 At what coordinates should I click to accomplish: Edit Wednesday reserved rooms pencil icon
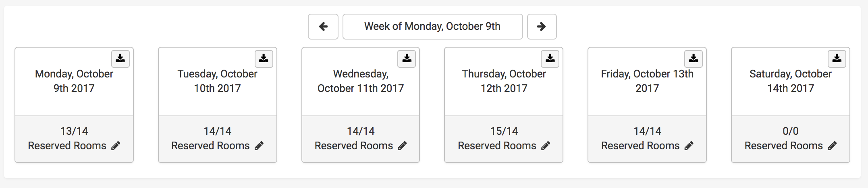point(402,146)
